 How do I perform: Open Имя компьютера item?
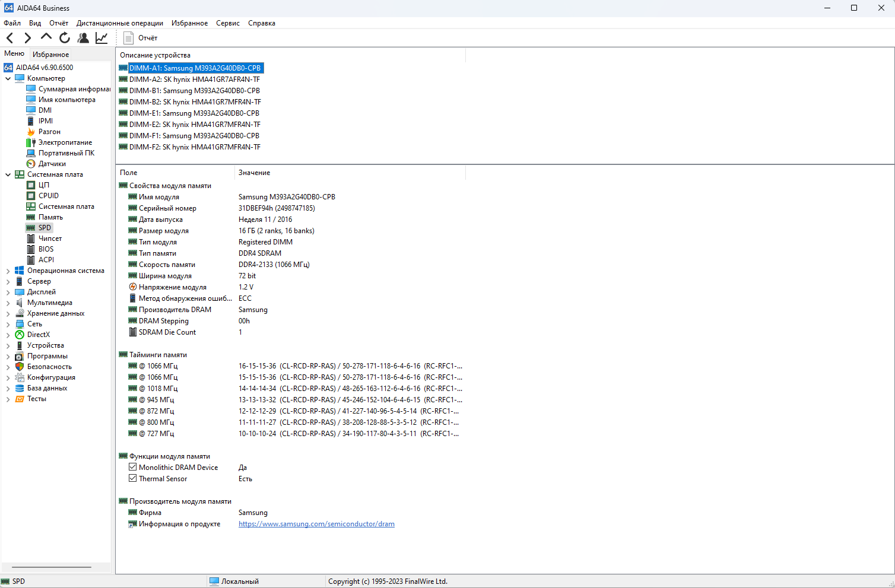pyautogui.click(x=61, y=100)
